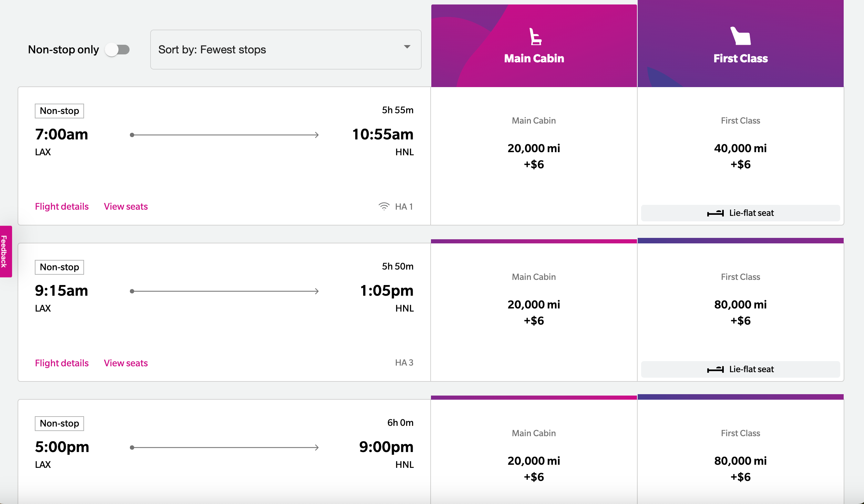Click the Non-stop badge on the 5:00pm flight
This screenshot has width=864, height=504.
pos(59,423)
